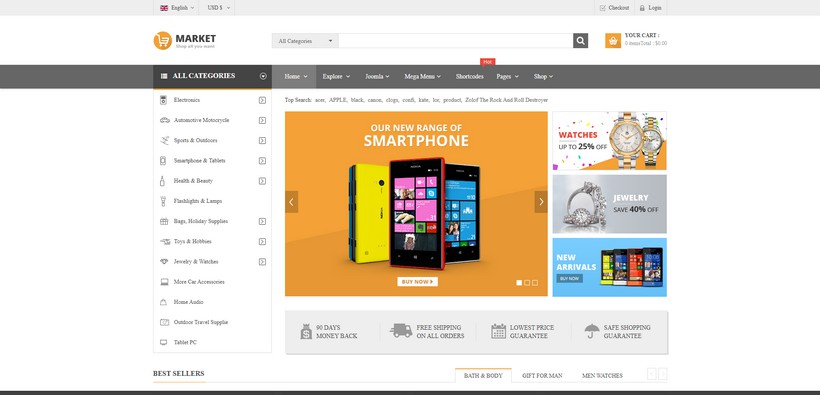This screenshot has height=395, width=820.
Task: Click the Smartphone & Tablets icon
Action: [x=163, y=161]
